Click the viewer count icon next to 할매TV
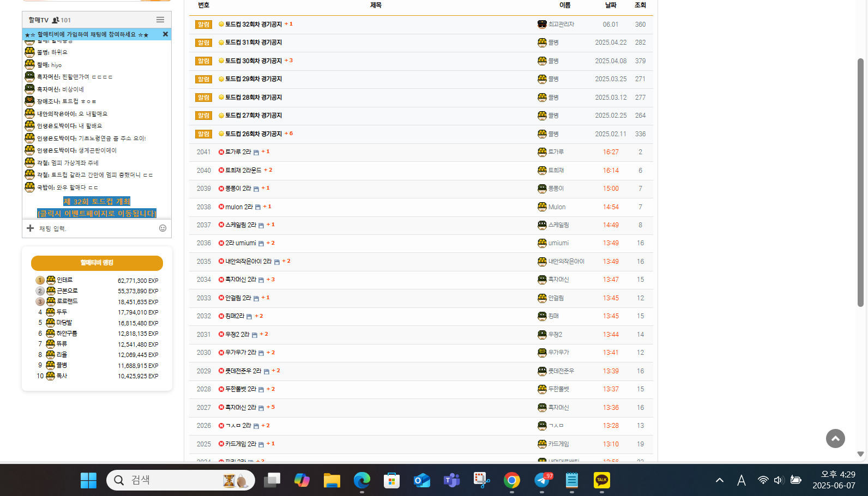The height and width of the screenshot is (496, 868). tap(56, 20)
